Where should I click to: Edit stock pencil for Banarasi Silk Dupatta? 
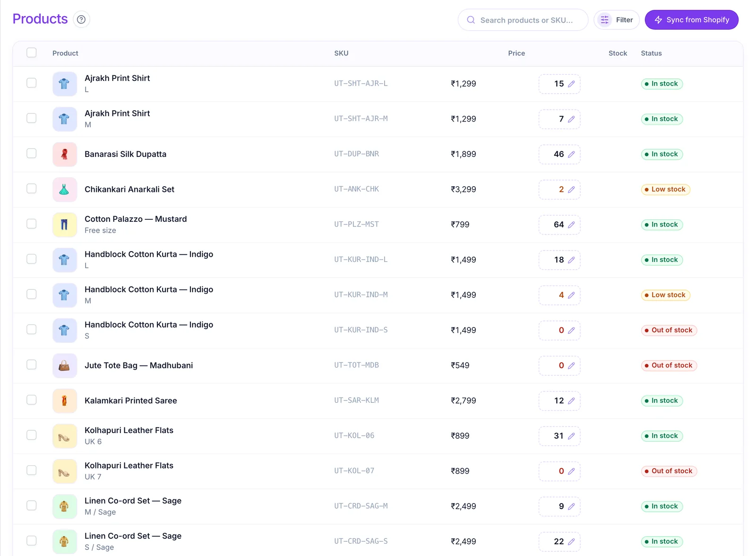click(571, 154)
